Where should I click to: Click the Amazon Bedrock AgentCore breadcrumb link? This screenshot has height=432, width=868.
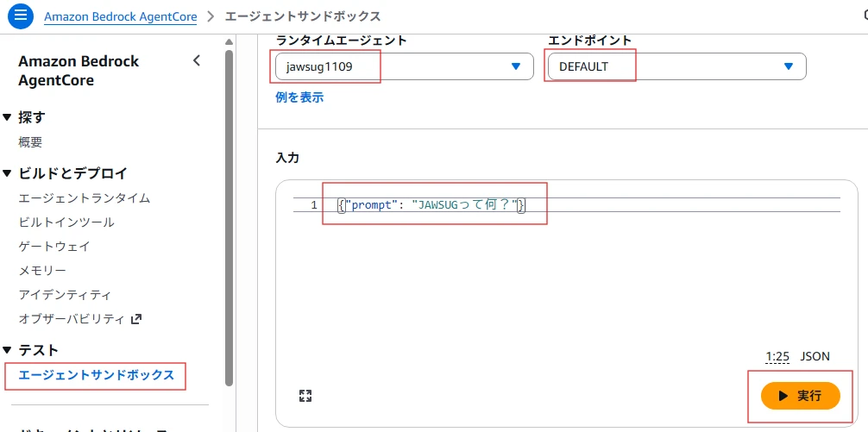point(120,16)
